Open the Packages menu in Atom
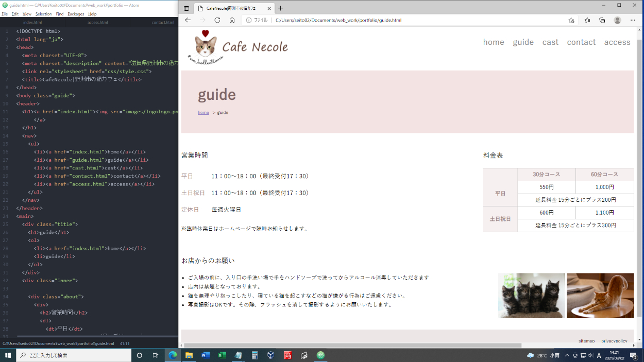644x362 pixels. (76, 14)
